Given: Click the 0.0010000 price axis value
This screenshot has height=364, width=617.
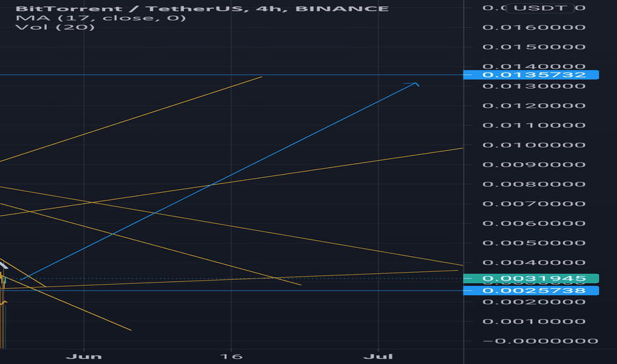Looking at the screenshot, I should coord(534,322).
